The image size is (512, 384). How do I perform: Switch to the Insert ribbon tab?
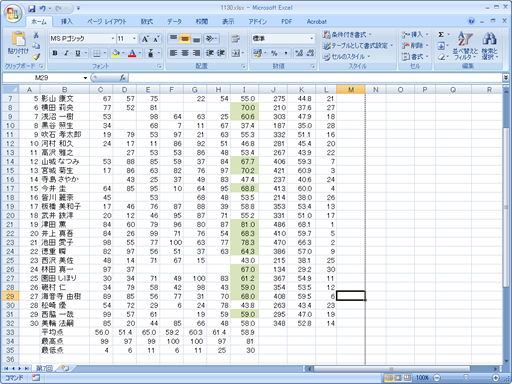point(66,22)
